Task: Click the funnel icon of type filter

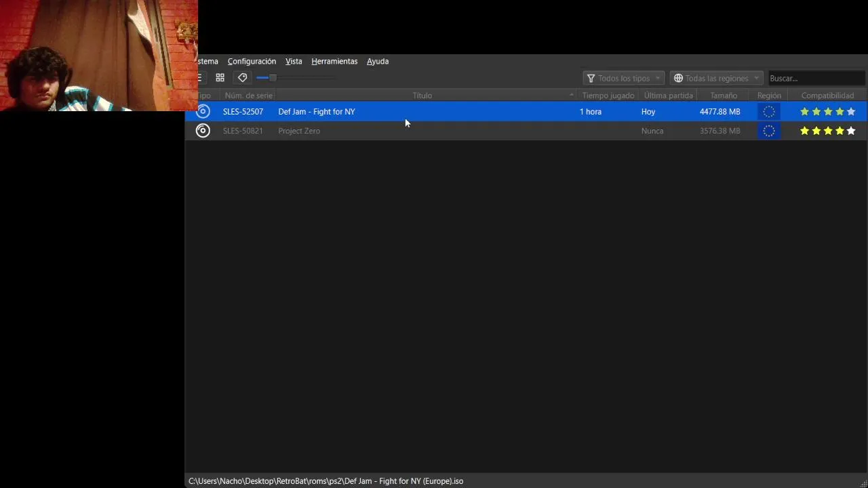Action: (x=591, y=78)
